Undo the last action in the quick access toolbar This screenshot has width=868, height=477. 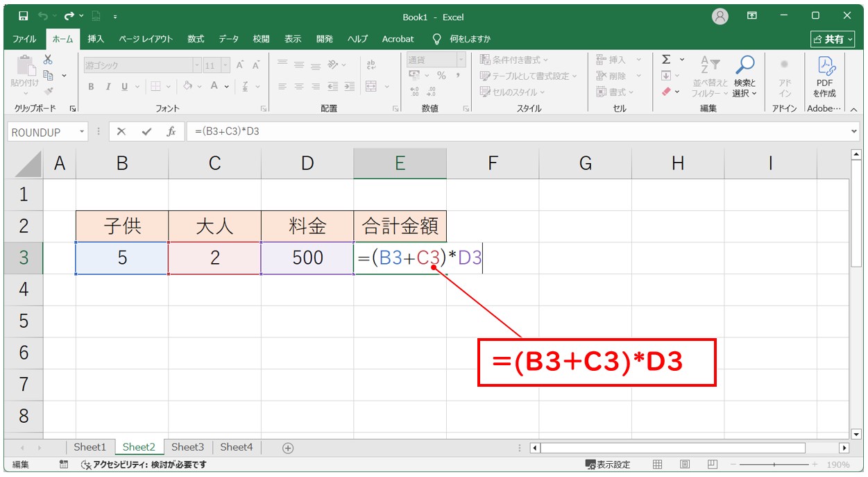click(44, 16)
